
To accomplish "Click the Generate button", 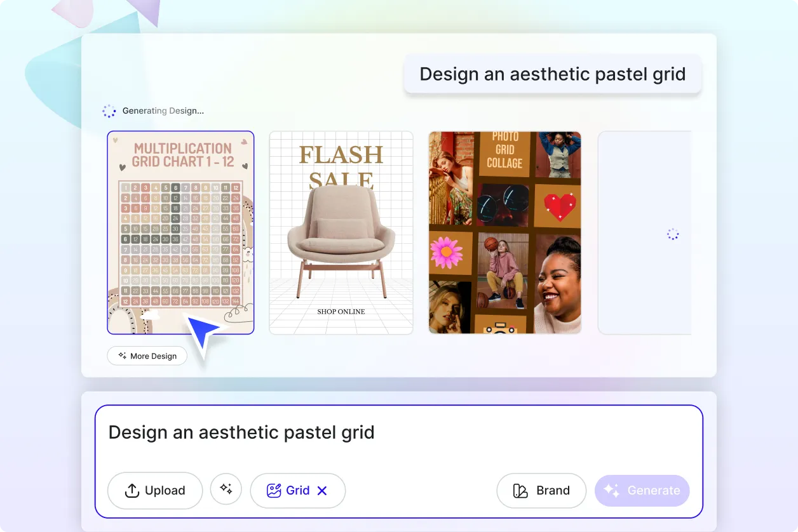I will (642, 491).
